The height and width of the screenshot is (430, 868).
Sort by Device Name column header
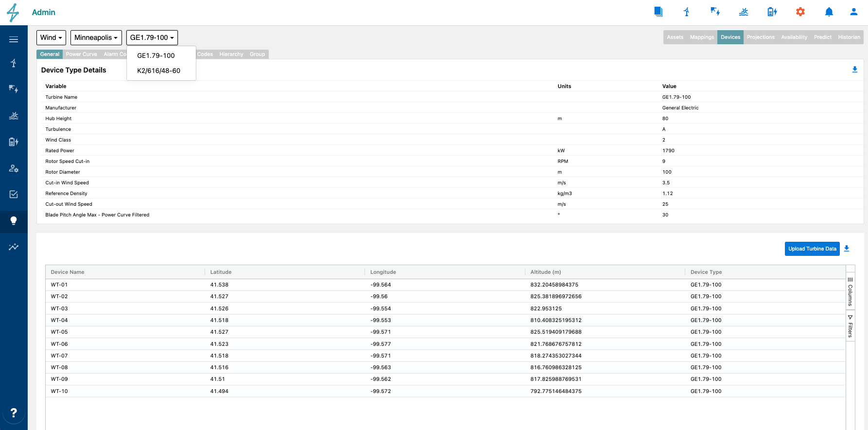[x=125, y=272]
